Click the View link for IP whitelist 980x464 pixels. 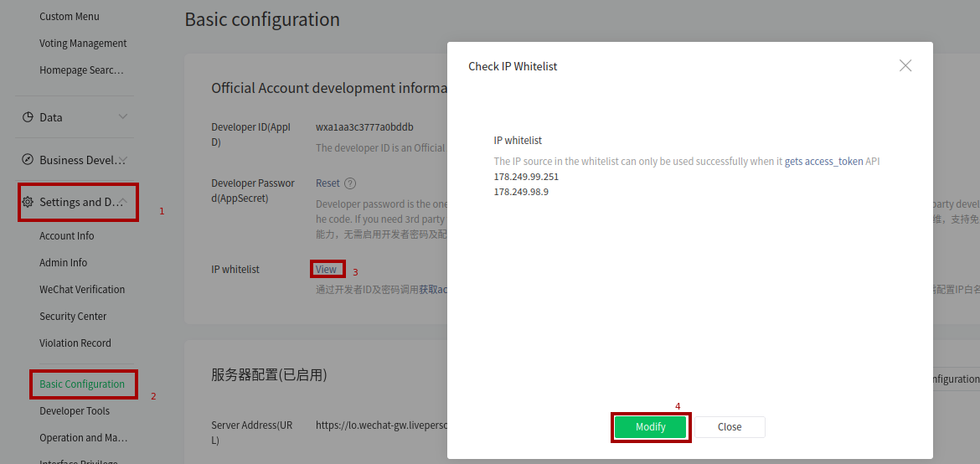pos(327,270)
